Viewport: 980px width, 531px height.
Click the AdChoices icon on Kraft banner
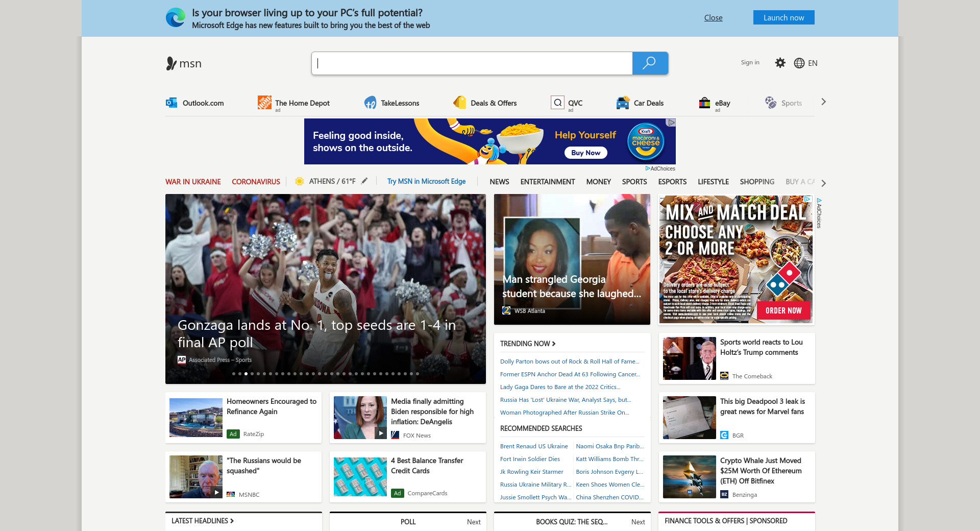click(x=672, y=123)
